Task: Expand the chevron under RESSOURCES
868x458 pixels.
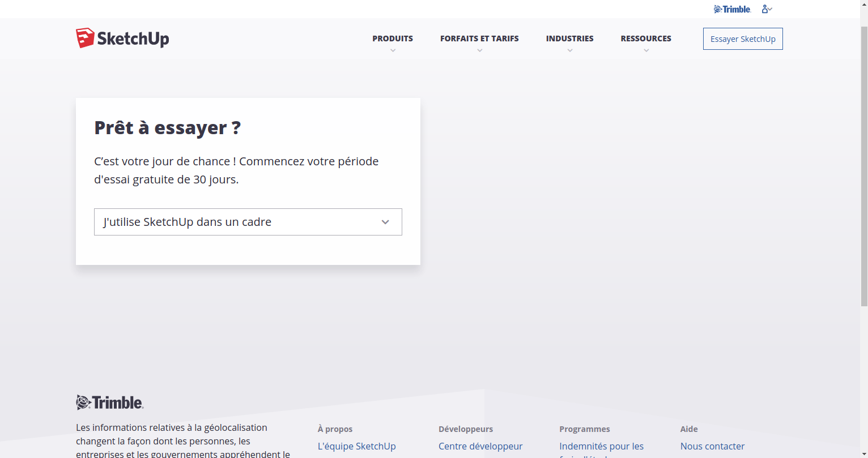Action: tap(646, 50)
